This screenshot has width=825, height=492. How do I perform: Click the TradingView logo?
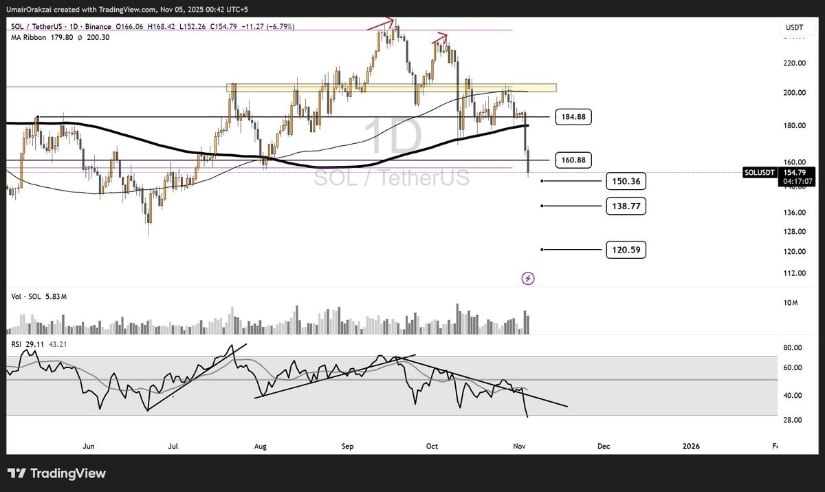point(56,473)
